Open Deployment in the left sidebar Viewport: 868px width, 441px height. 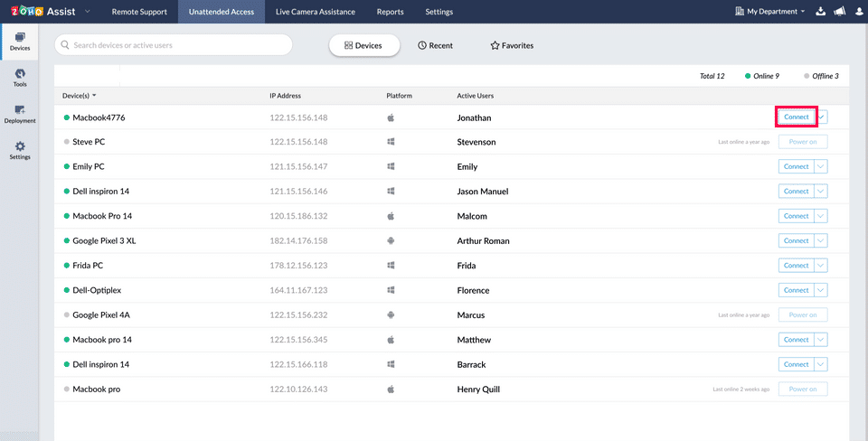(19, 114)
